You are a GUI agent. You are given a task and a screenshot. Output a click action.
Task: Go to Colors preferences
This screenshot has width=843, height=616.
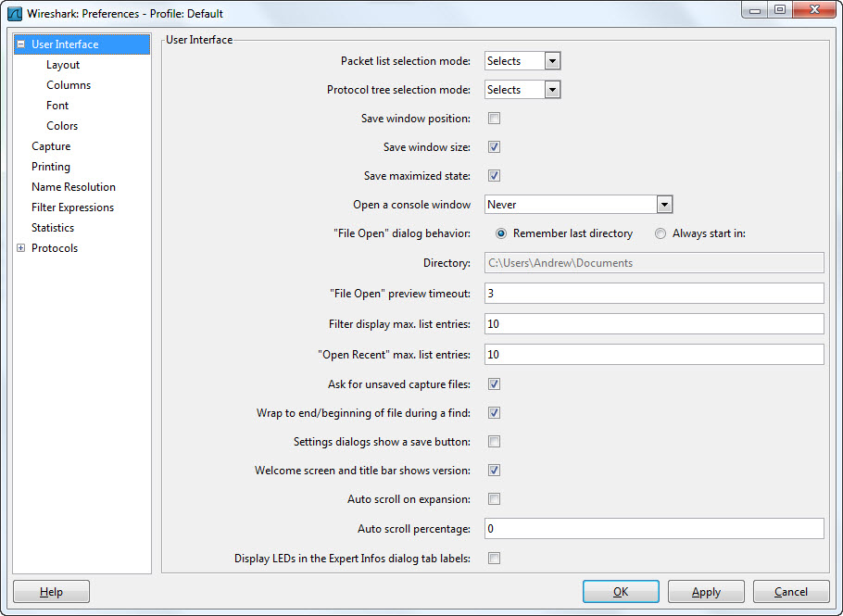pyautogui.click(x=62, y=126)
